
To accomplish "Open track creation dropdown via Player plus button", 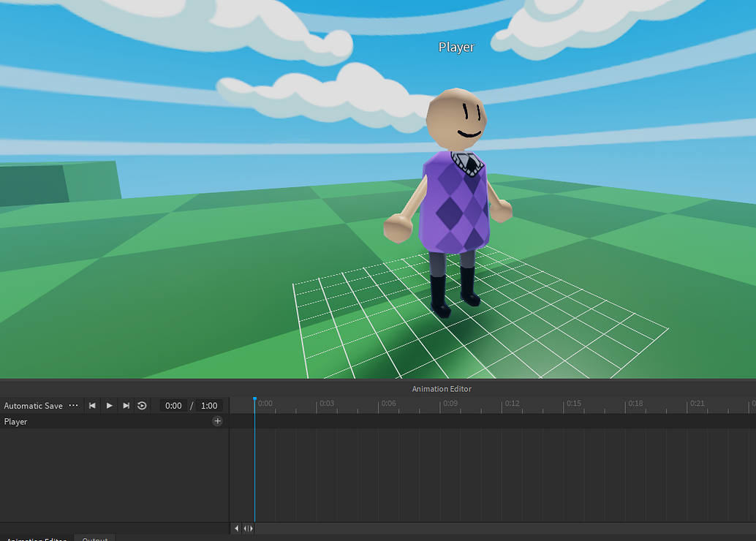I will tap(217, 420).
